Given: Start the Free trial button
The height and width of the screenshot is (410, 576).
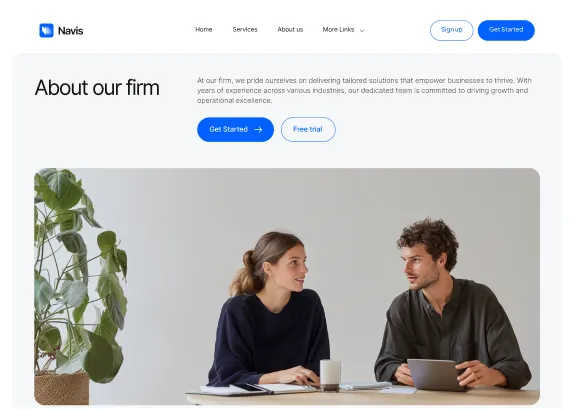Looking at the screenshot, I should coord(308,129).
